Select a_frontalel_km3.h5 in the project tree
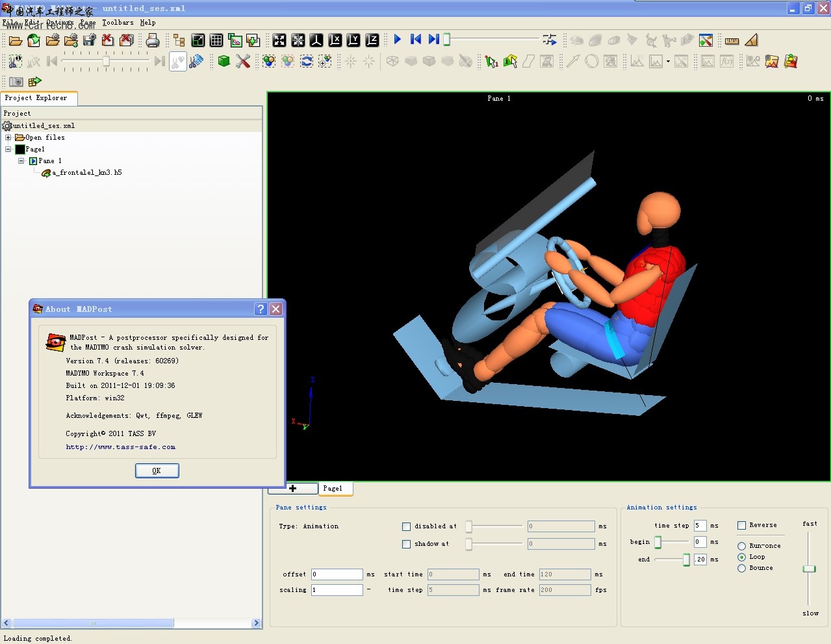The width and height of the screenshot is (831, 644). coord(87,173)
